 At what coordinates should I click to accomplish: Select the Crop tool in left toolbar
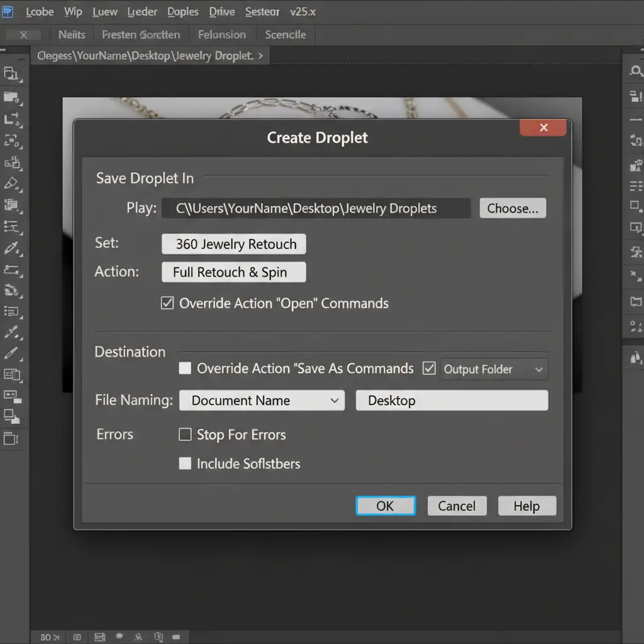coord(12,118)
